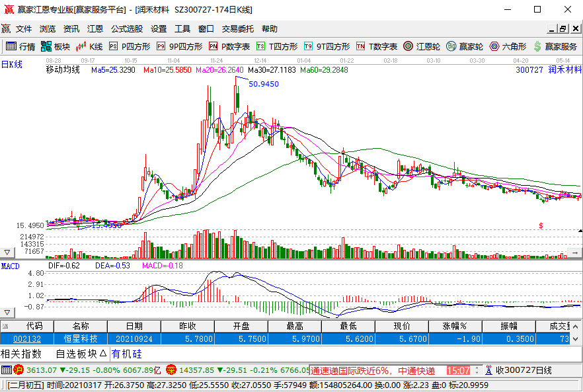
Task: Click the status bar grid icon
Action: [x=7, y=370]
